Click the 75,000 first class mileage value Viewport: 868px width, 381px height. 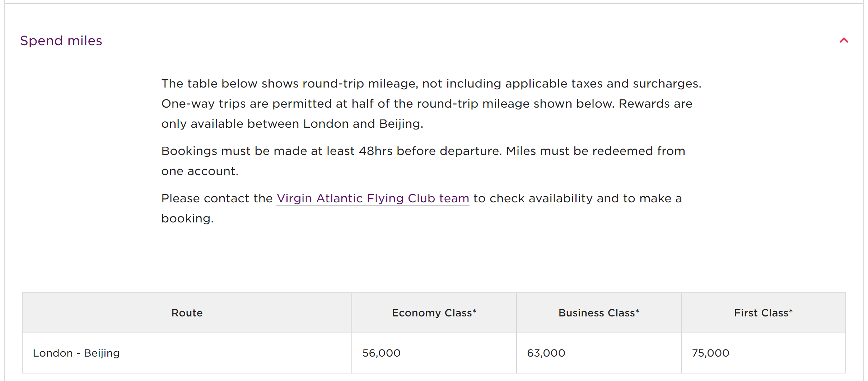point(710,353)
